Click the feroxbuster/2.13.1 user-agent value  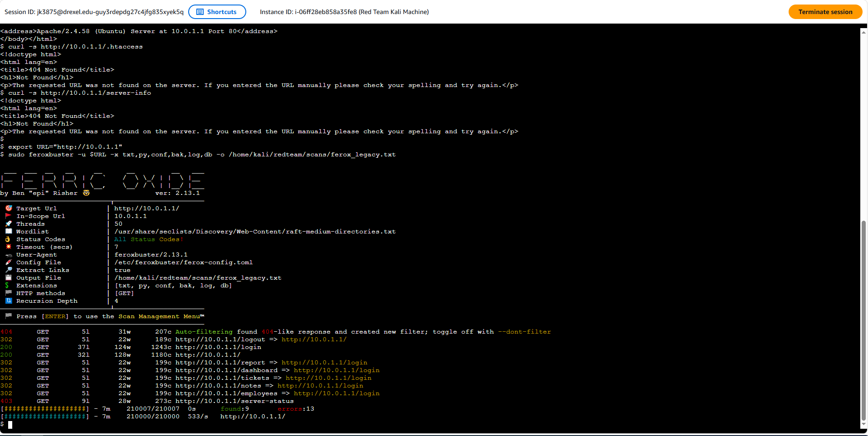point(151,254)
